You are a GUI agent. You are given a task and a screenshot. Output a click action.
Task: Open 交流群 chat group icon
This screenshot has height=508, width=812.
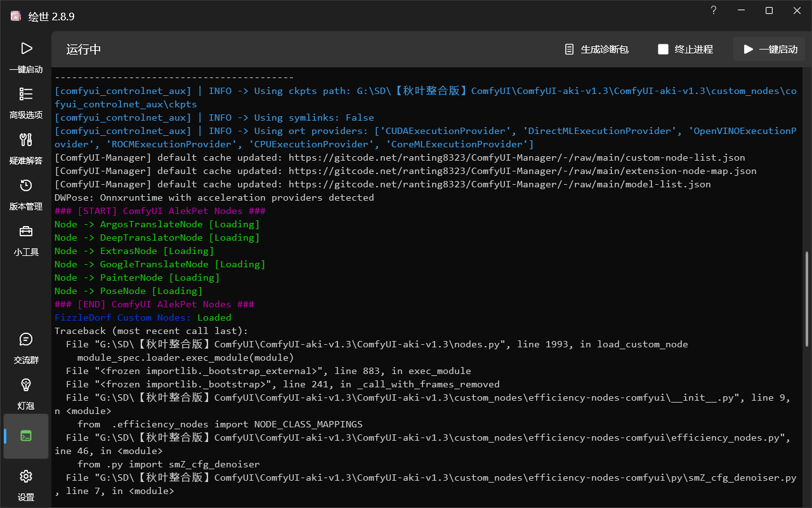pos(26,348)
